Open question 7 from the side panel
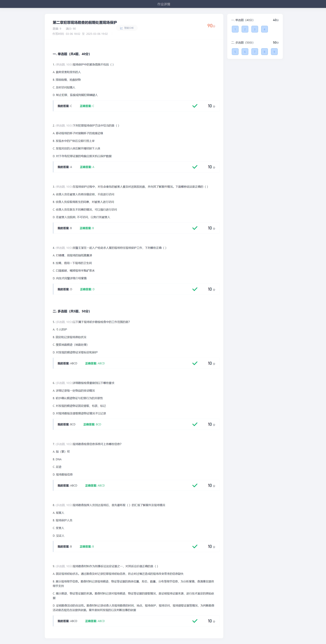 pos(255,52)
